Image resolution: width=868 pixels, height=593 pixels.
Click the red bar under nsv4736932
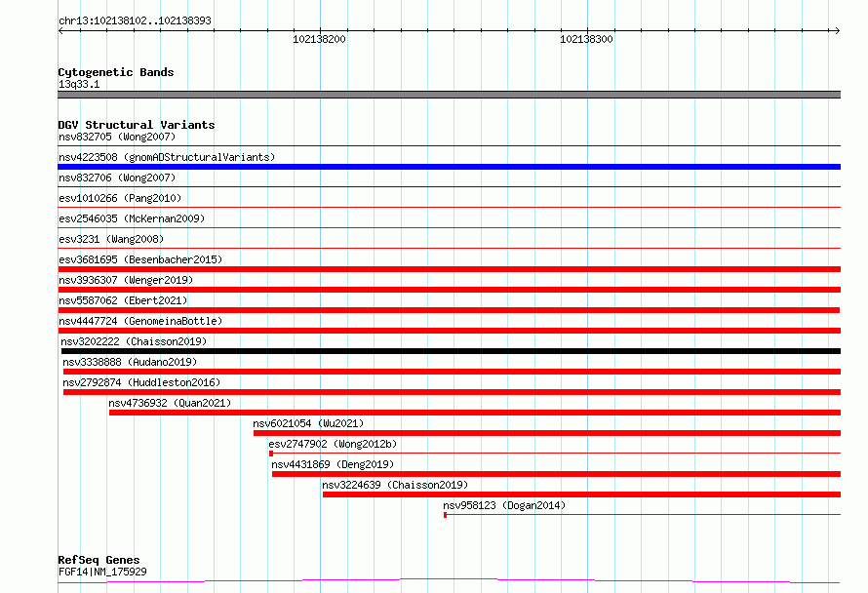click(x=474, y=413)
